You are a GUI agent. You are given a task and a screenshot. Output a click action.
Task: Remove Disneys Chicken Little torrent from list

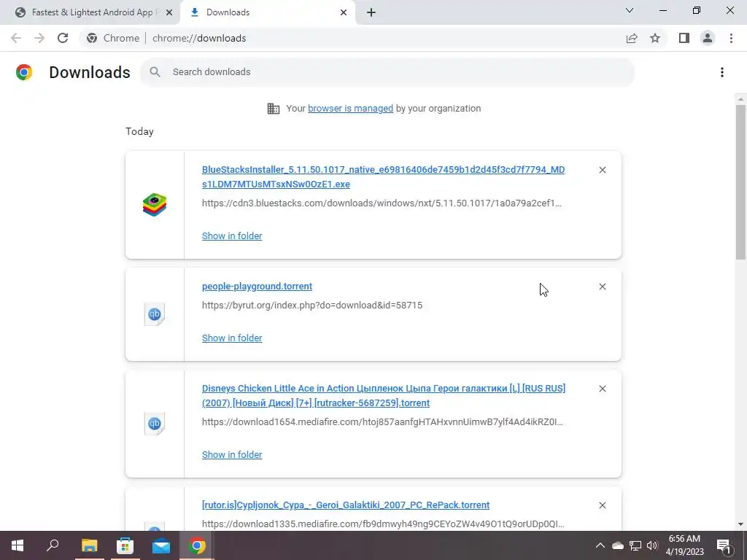pyautogui.click(x=602, y=389)
